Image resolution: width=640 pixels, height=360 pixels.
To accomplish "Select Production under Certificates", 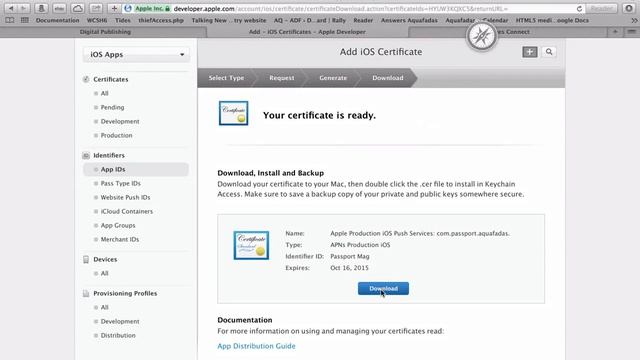I will coord(116,135).
